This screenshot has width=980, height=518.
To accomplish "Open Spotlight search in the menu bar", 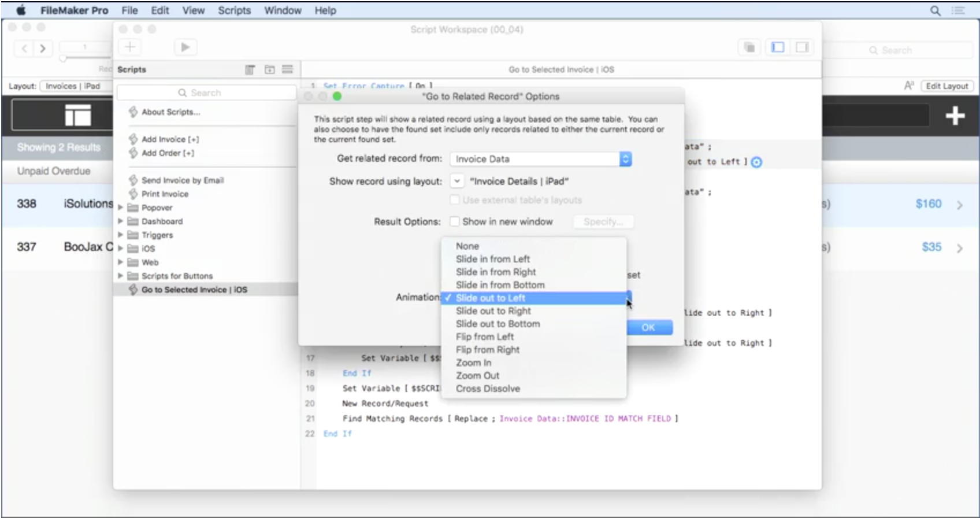I will click(935, 10).
